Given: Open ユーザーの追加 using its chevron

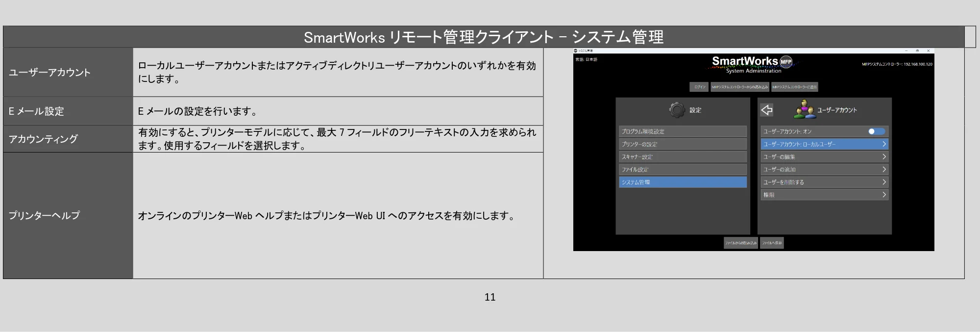Looking at the screenshot, I should click(x=884, y=169).
